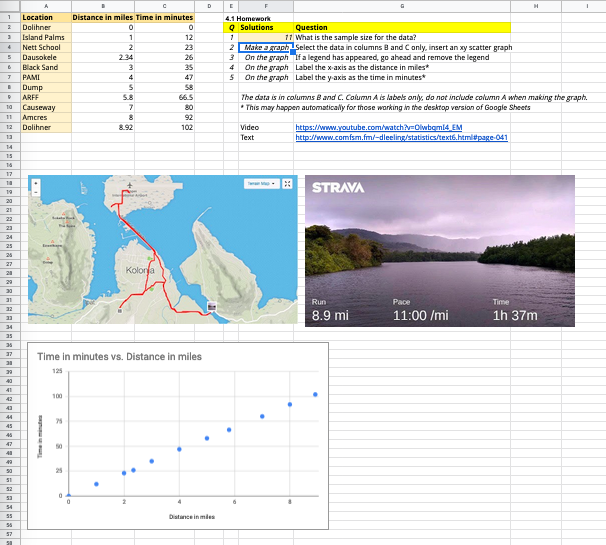Select the 'Island Palms' cell
Image resolution: width=606 pixels, height=545 pixels.
tap(46, 37)
